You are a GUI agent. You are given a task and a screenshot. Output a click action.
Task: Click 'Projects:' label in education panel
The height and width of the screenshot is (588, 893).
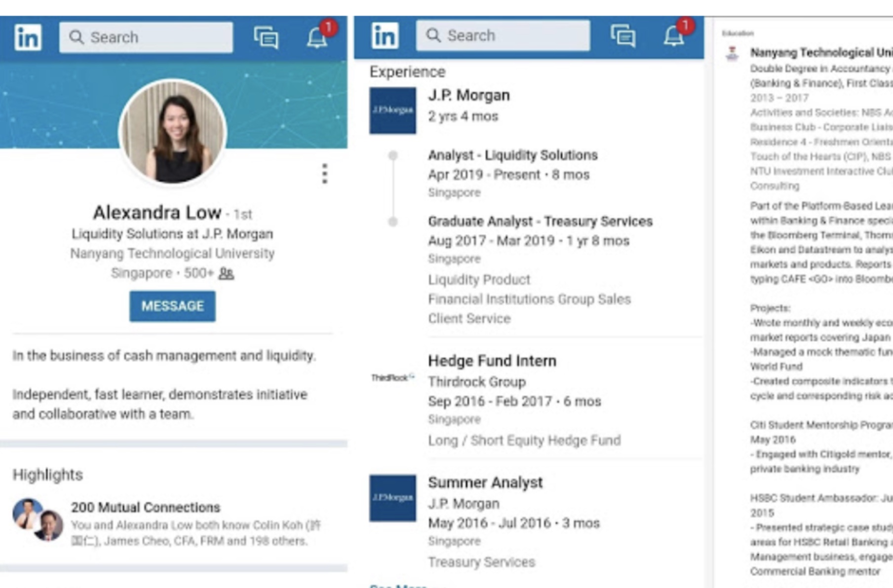(x=770, y=308)
